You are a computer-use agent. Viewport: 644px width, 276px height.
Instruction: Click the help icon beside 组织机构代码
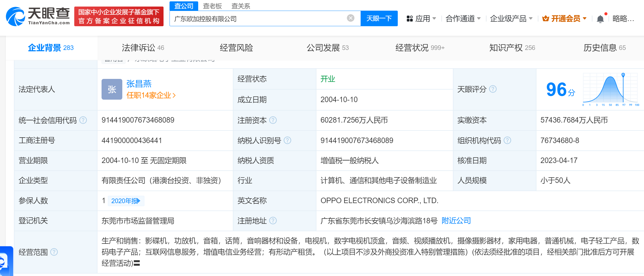pos(507,140)
